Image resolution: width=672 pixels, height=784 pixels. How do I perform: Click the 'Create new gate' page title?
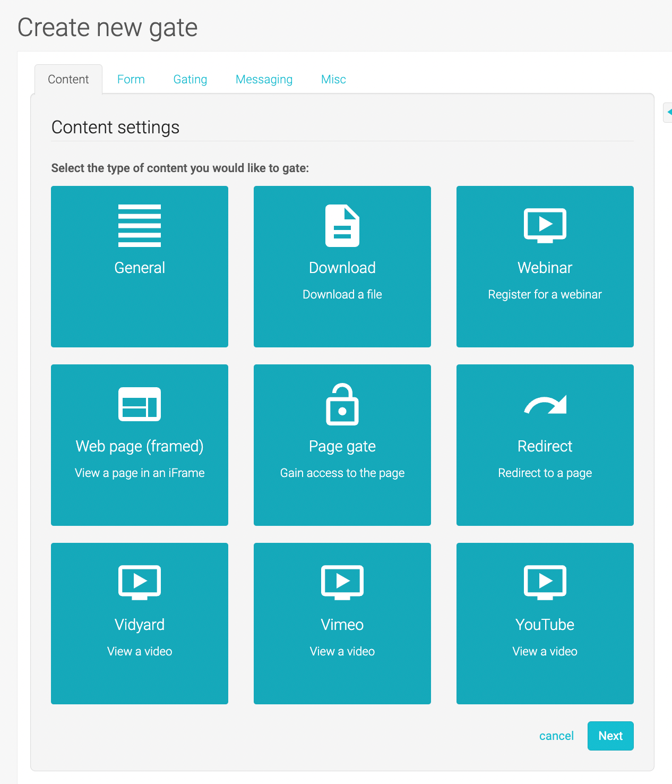pos(108,28)
